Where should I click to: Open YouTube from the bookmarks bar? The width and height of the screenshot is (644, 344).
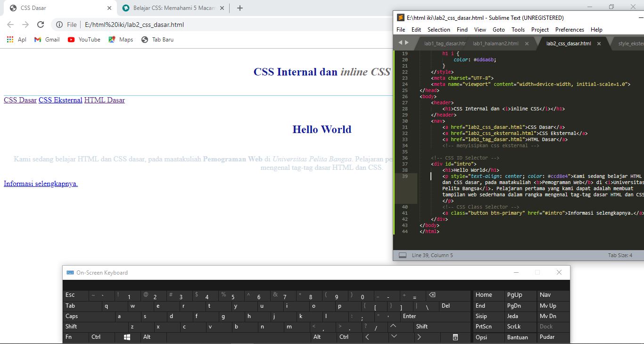click(x=84, y=40)
